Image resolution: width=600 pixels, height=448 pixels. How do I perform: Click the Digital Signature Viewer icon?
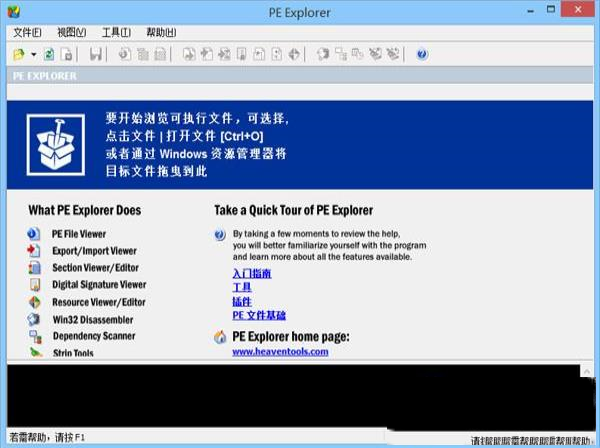click(34, 285)
